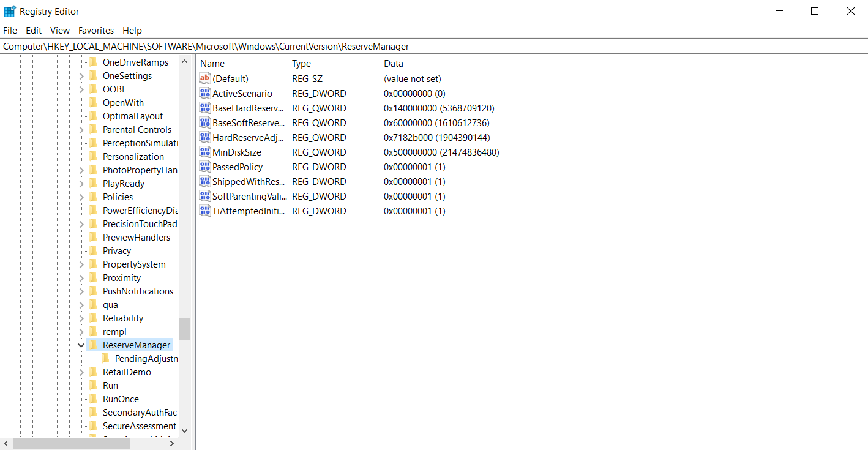Expand the PhotoPropertyHan key
868x450 pixels.
(x=81, y=170)
